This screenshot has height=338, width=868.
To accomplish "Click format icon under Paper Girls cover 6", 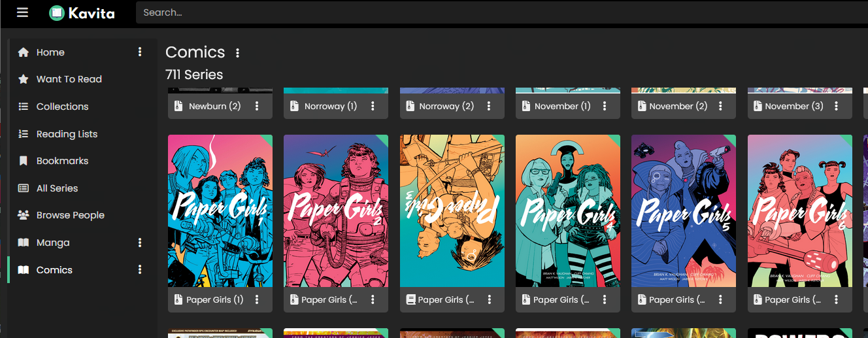I will click(758, 299).
